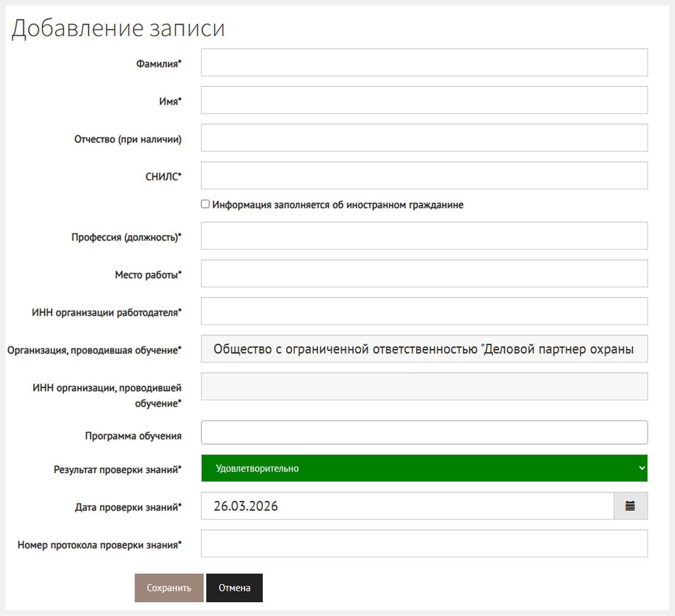
Task: Select the Отчество (при наличии) field
Action: pos(424,138)
